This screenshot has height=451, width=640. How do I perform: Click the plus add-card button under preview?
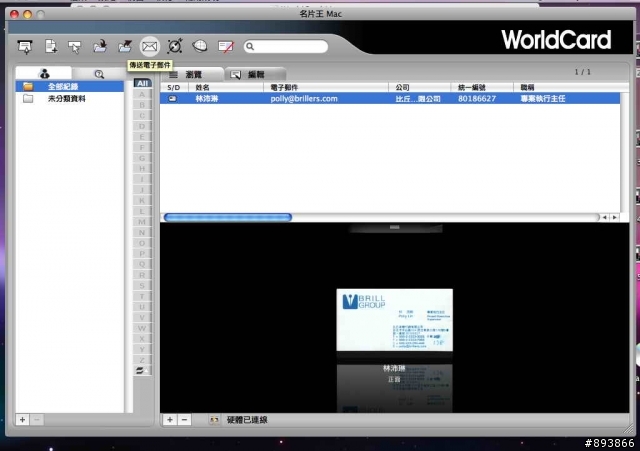point(170,420)
